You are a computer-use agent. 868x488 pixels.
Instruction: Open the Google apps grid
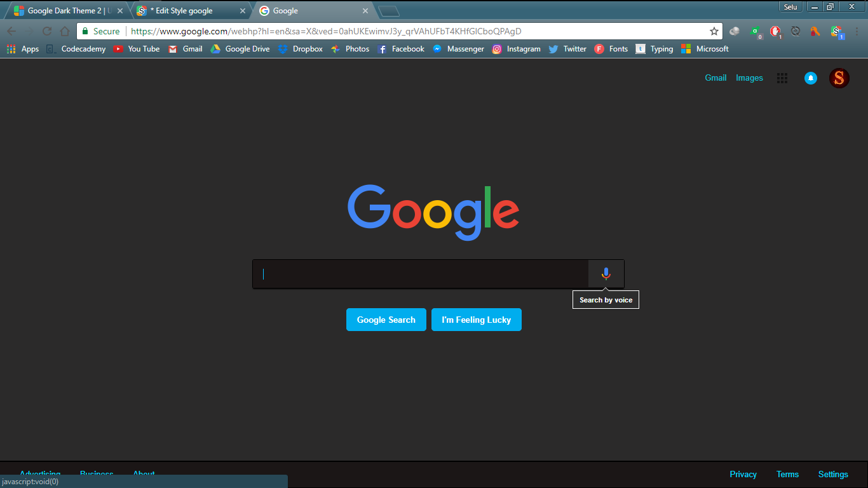tap(782, 78)
